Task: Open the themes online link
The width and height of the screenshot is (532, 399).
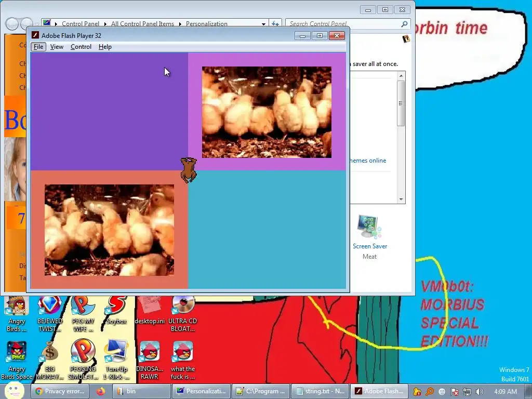Action: 368,161
